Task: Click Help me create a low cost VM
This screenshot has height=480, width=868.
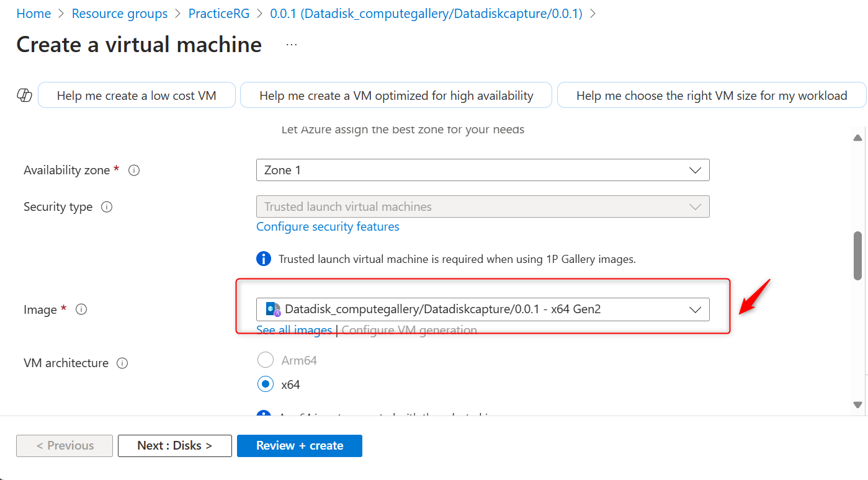Action: (x=136, y=96)
